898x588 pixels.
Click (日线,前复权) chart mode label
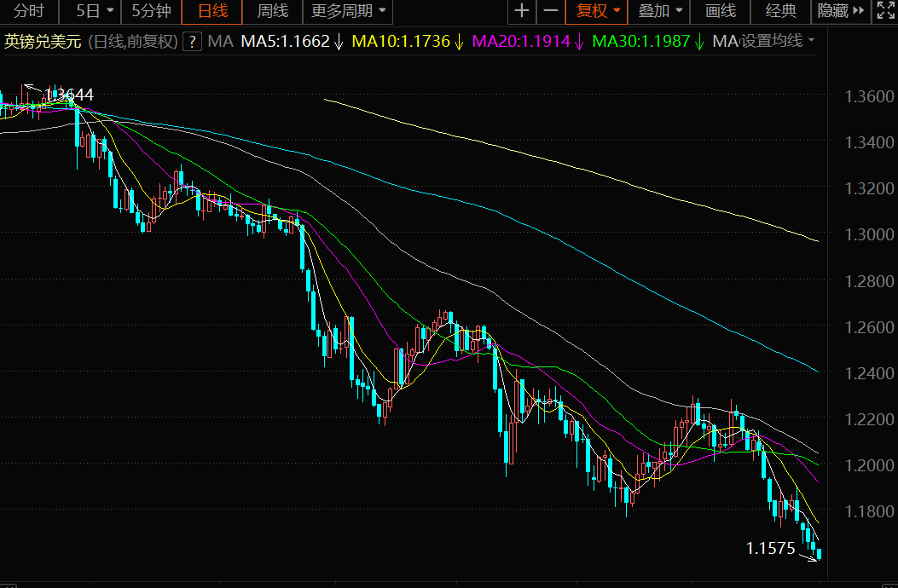point(133,42)
